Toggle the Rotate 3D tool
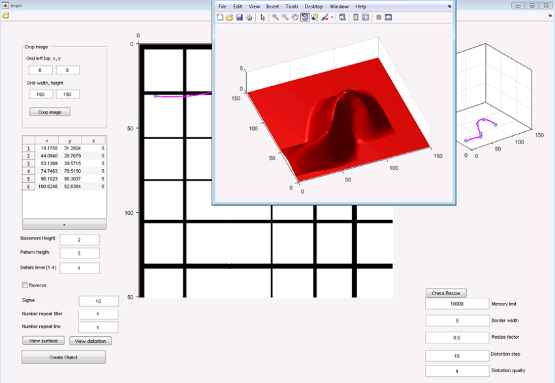This screenshot has width=555, height=383. coord(304,17)
